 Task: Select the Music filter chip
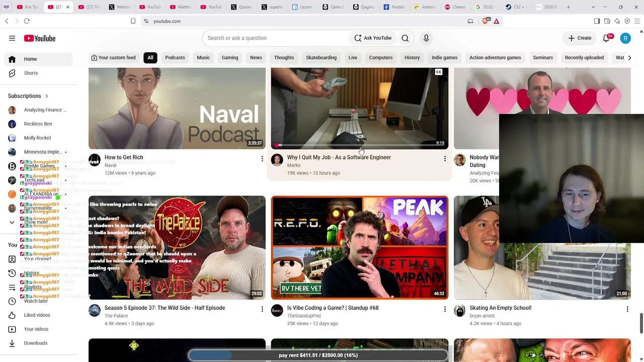(203, 58)
